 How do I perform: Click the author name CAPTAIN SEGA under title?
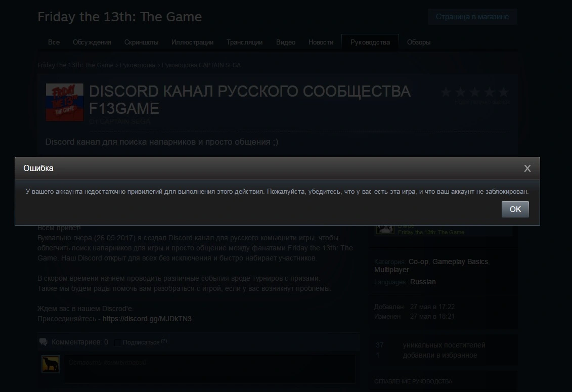pos(124,121)
